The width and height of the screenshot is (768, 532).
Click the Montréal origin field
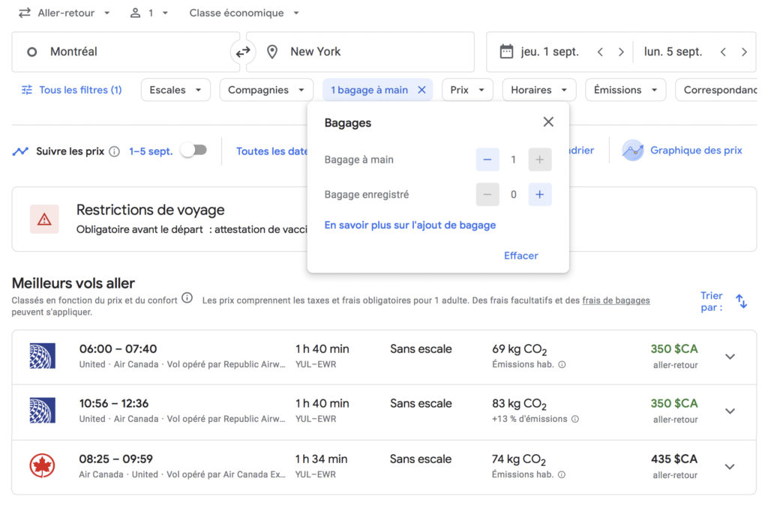point(126,52)
